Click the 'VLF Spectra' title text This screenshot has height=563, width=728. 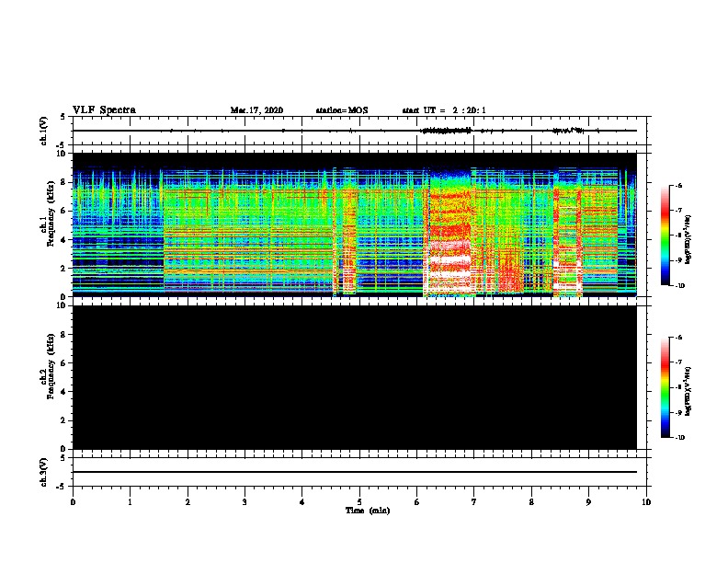[104, 109]
